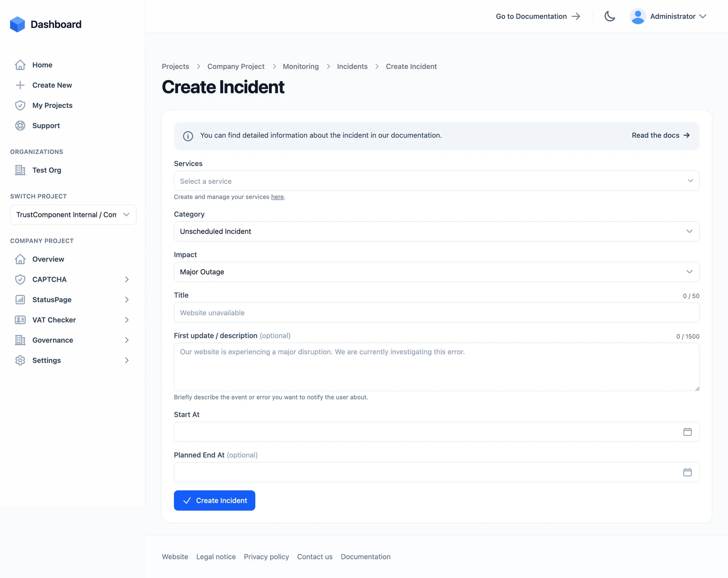Click the 'here' services link
The height and width of the screenshot is (578, 728).
pyautogui.click(x=277, y=197)
